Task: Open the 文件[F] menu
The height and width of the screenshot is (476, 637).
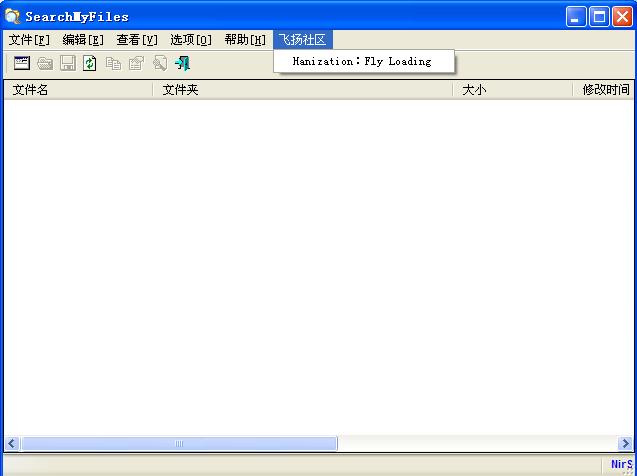Action: click(x=29, y=40)
